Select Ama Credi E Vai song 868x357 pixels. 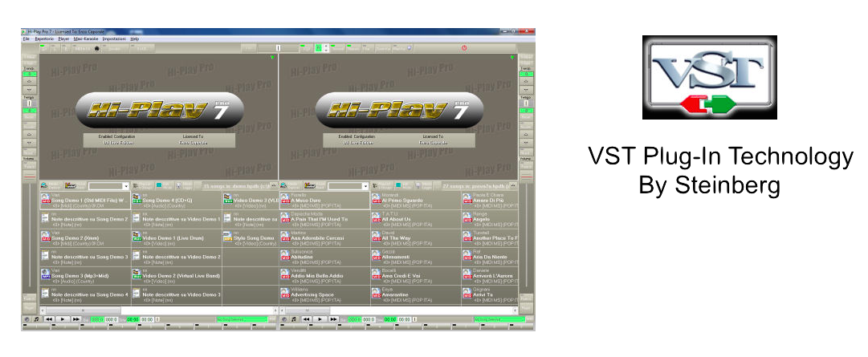[x=415, y=276]
